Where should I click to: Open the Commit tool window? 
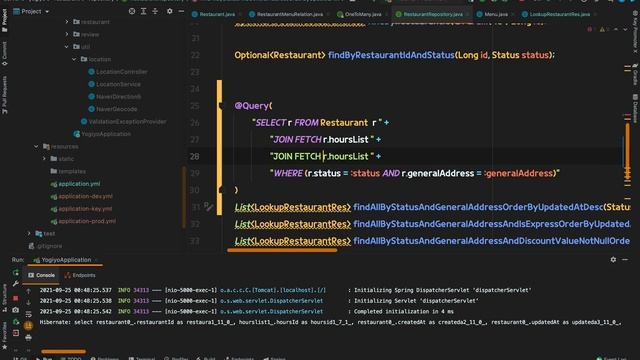[x=4, y=53]
